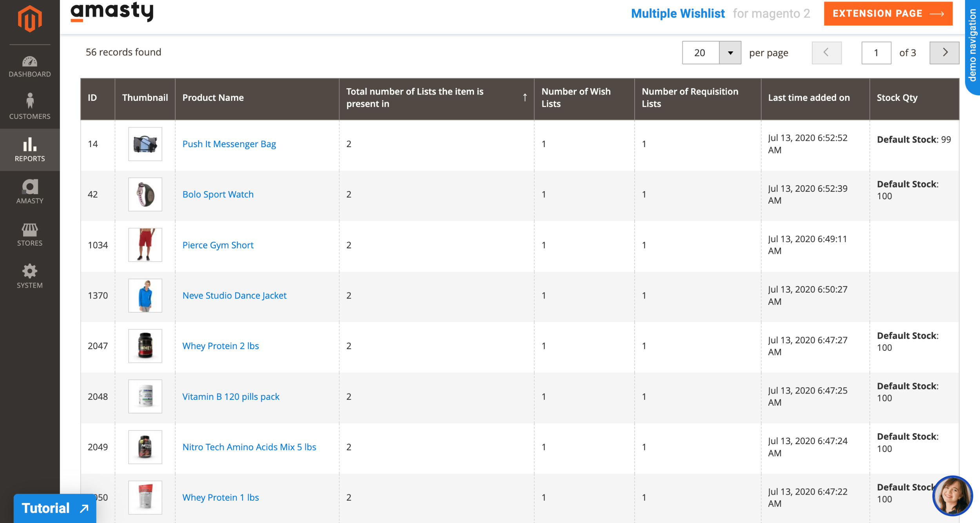This screenshot has width=980, height=523.
Task: Open the 'Bolo Sport Watch' product
Action: [218, 194]
